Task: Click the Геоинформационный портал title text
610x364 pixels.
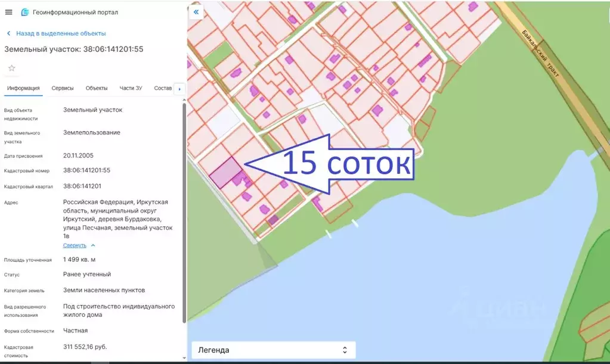Action: pos(76,12)
